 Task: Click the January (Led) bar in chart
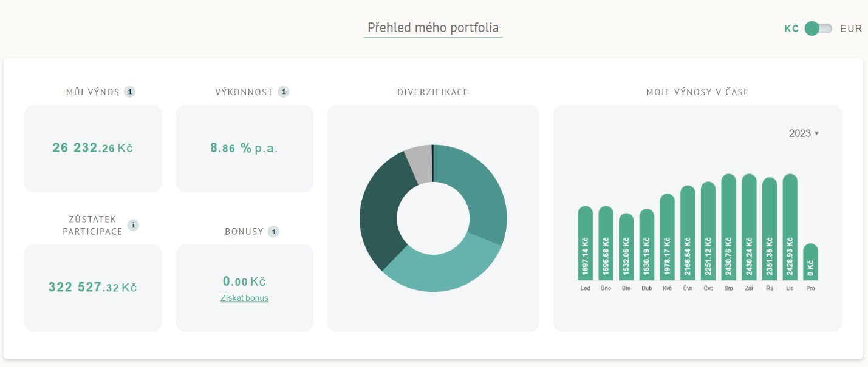click(585, 243)
